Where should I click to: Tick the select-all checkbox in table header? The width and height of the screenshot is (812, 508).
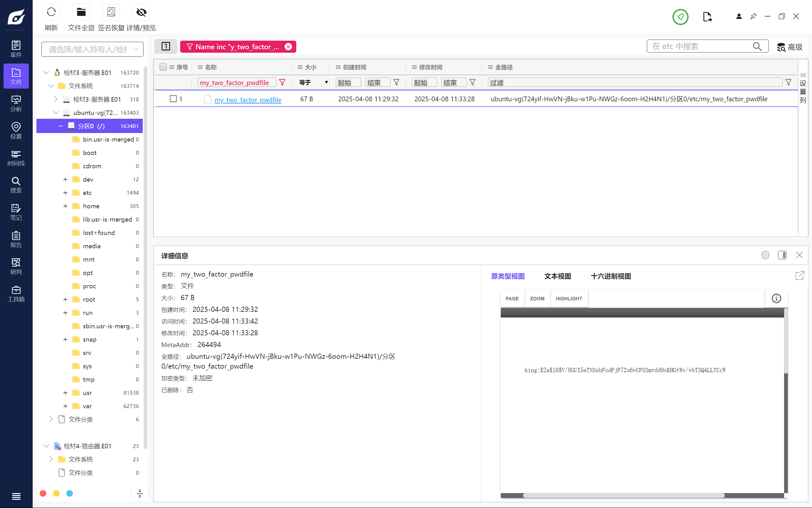163,67
